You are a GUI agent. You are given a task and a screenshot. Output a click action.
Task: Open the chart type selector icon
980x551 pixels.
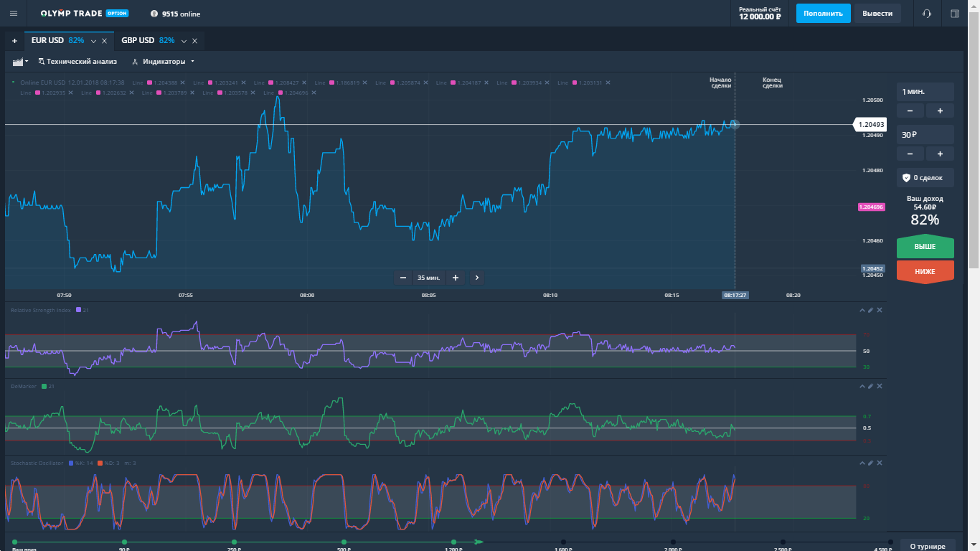[20, 62]
